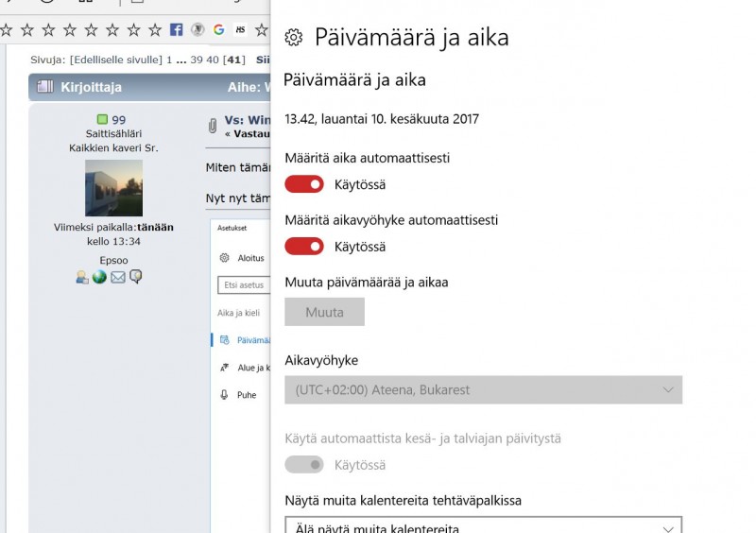The width and height of the screenshot is (756, 533).
Task: Toggle automatic kesä- ja talviajan päivitys switch
Action: point(304,465)
